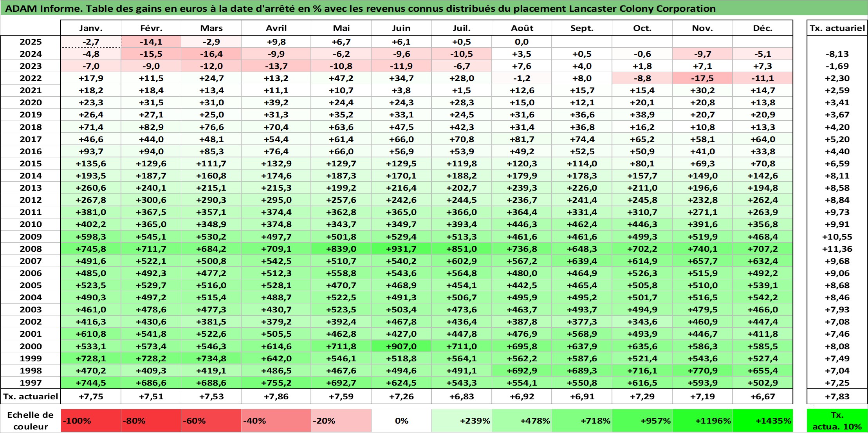The height and width of the screenshot is (433, 868).
Task: Select the +6,67 actuarial rate under Déc.
Action: pos(763,397)
